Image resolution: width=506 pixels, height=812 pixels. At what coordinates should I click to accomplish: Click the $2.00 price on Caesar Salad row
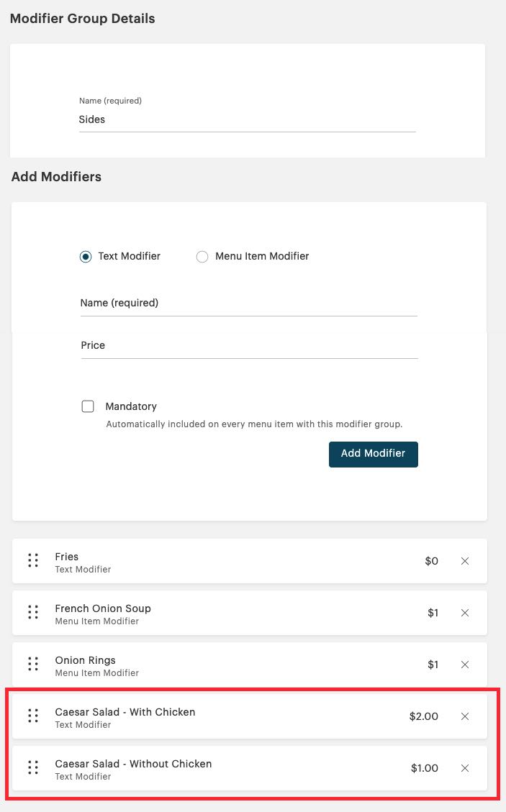[x=423, y=716]
